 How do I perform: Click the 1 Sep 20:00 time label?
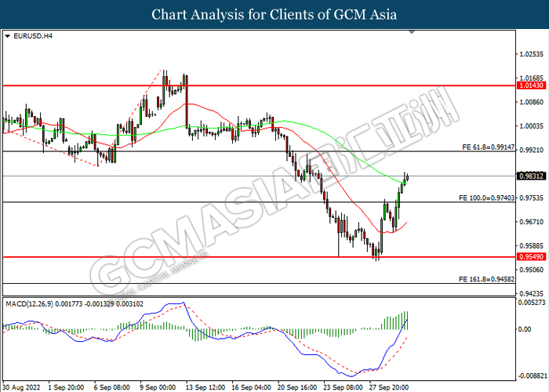pyautogui.click(x=66, y=387)
